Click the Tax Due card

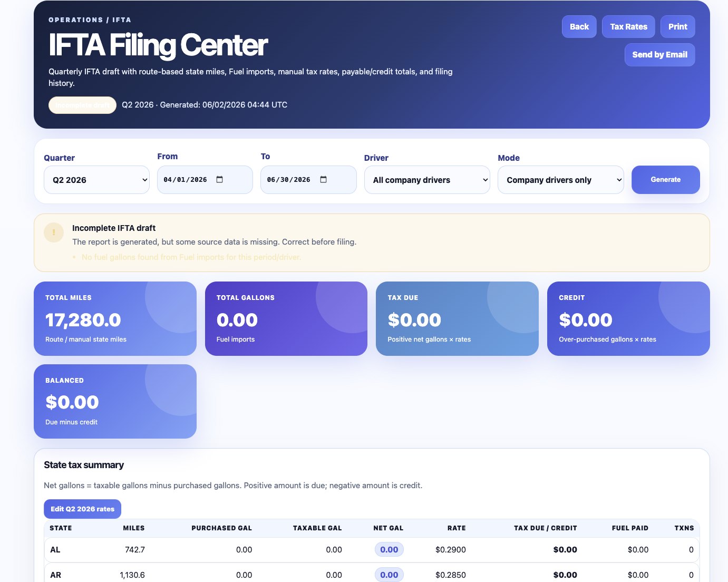457,318
